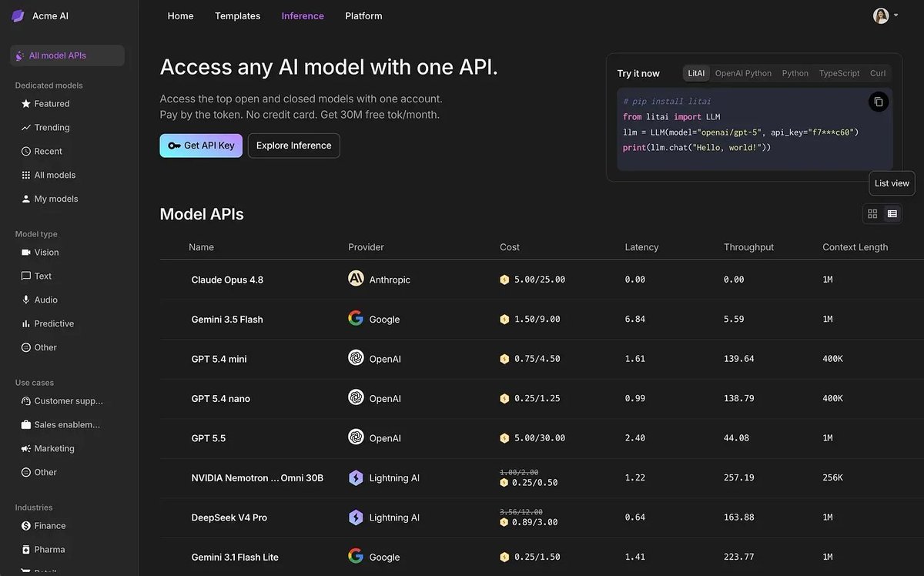Switch to grid view of models

point(872,214)
